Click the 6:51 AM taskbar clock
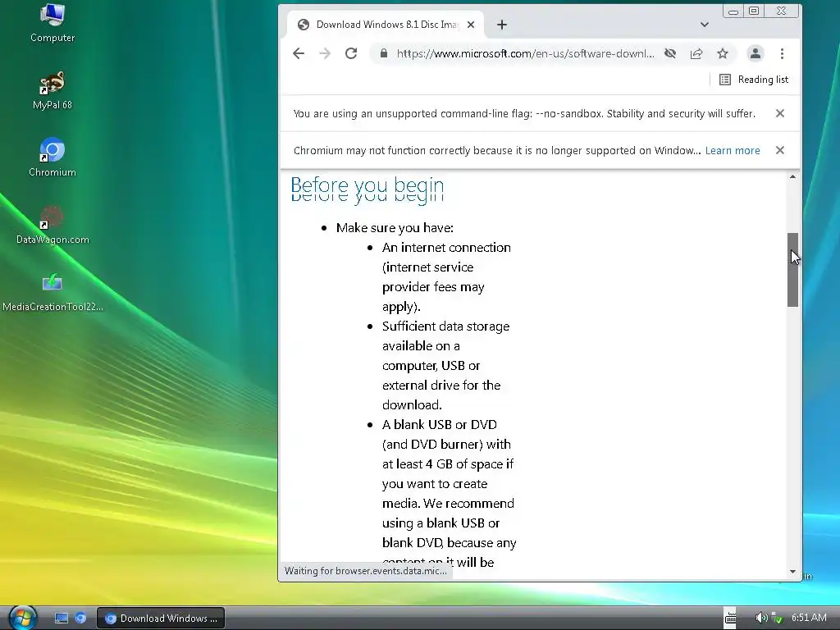 [809, 618]
